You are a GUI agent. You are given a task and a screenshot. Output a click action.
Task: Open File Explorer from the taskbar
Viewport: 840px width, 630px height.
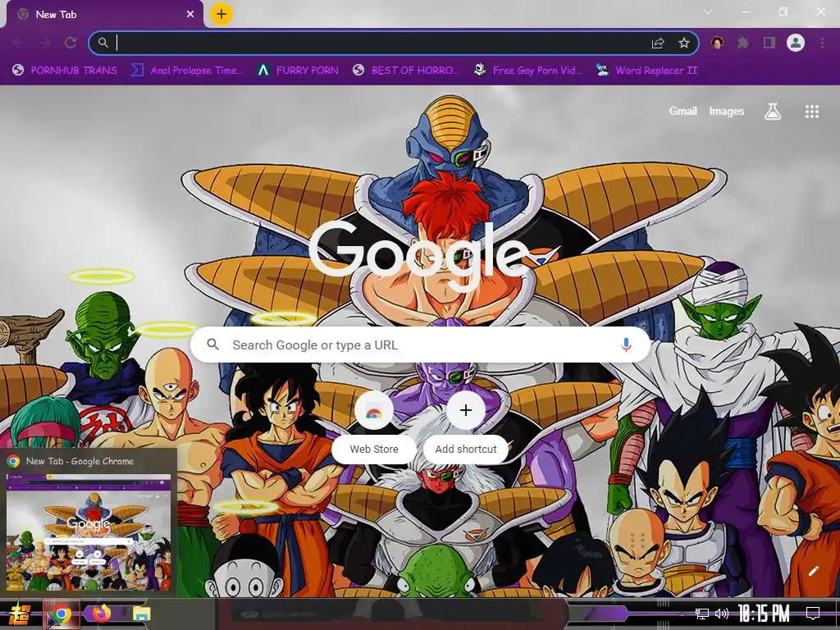coord(142,614)
